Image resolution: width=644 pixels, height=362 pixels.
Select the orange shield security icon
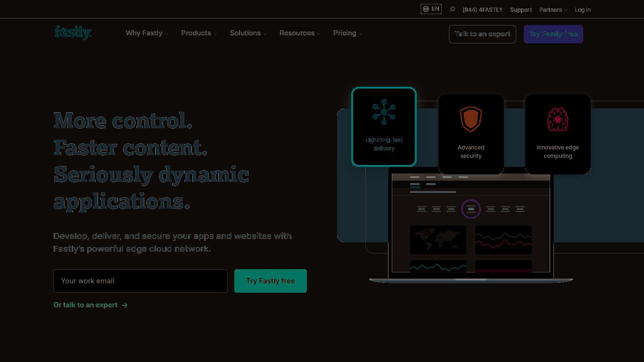(471, 119)
